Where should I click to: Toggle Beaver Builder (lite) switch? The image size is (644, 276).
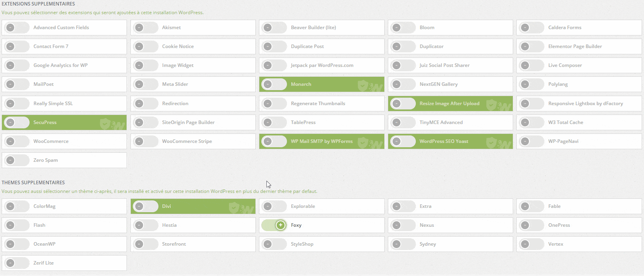tap(274, 28)
